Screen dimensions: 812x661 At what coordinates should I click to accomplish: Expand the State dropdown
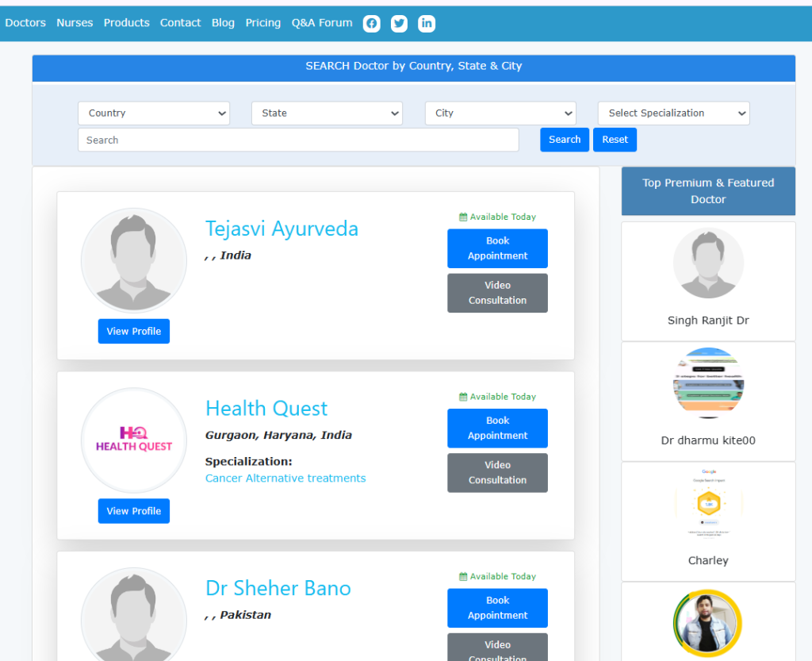click(x=327, y=113)
